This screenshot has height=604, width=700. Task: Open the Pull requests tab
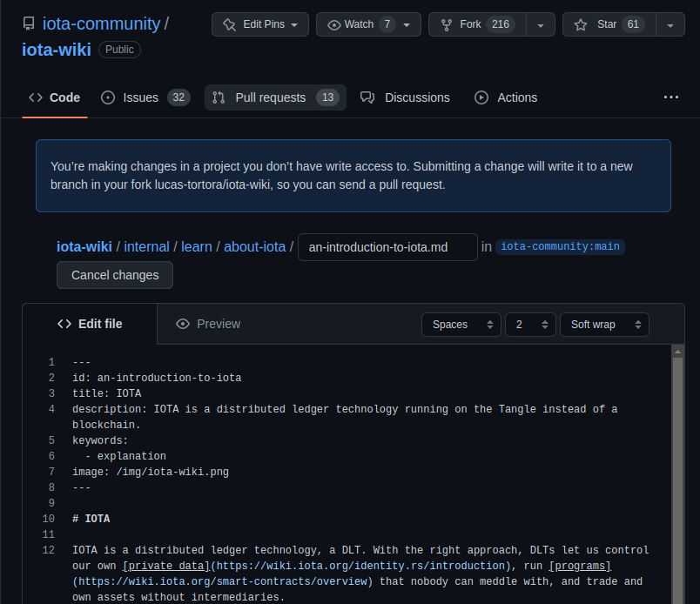[275, 97]
